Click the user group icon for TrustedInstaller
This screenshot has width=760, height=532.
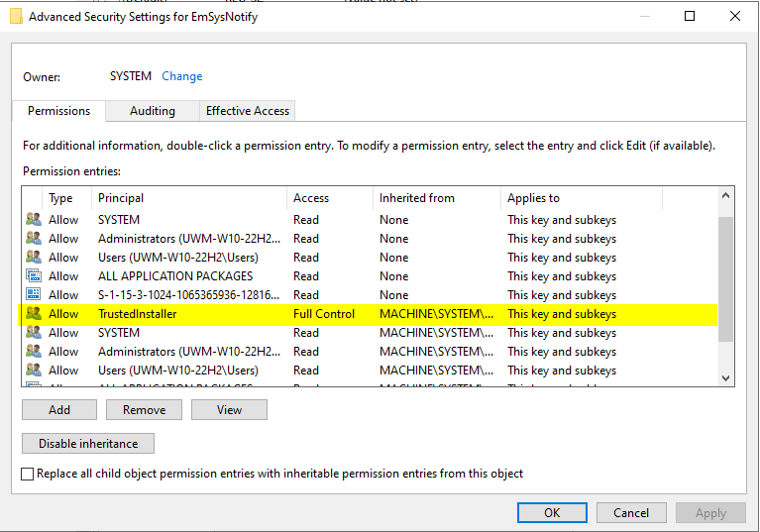(x=34, y=314)
